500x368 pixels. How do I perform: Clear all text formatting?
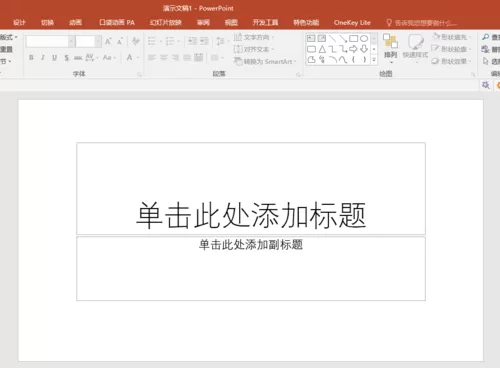(135, 41)
